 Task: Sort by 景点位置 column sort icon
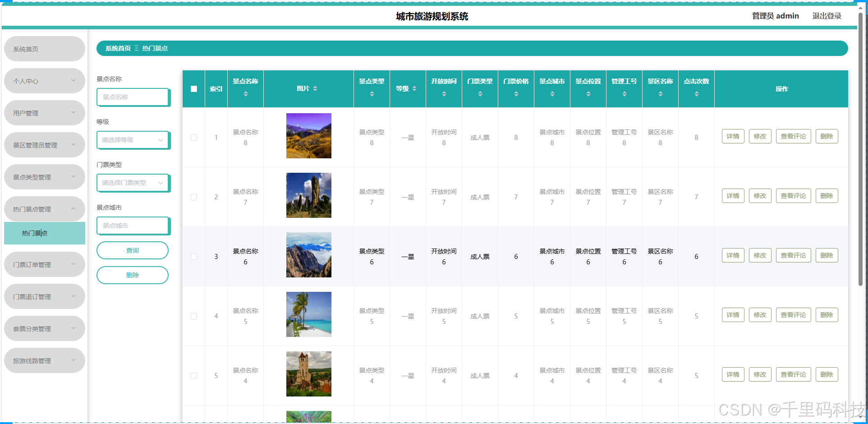coord(588,94)
